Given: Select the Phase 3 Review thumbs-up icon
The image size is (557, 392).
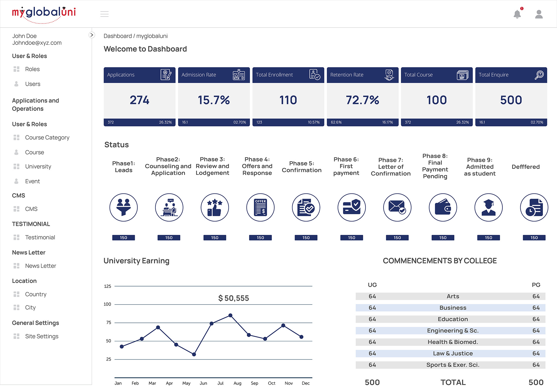Looking at the screenshot, I should pyautogui.click(x=215, y=207).
